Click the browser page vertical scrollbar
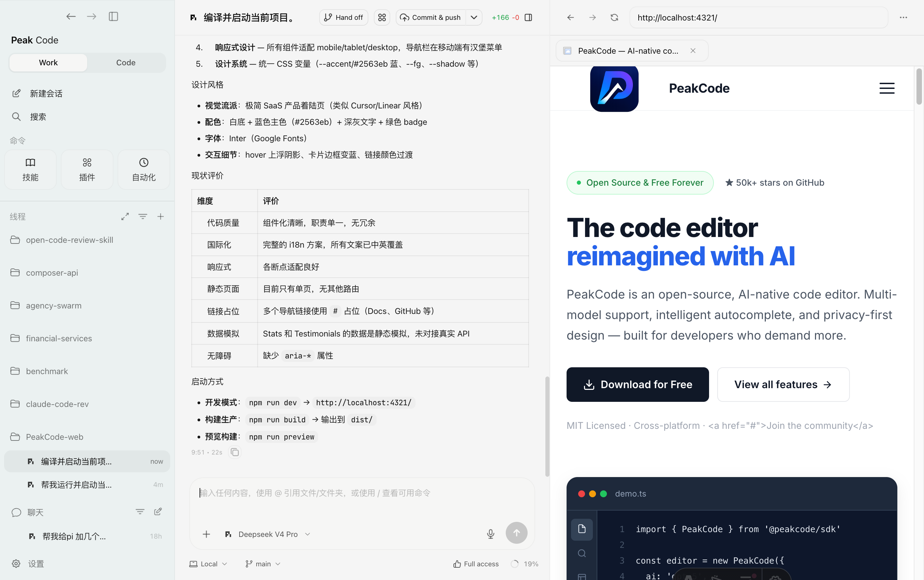Screen dimensions: 924x580 pos(919,86)
